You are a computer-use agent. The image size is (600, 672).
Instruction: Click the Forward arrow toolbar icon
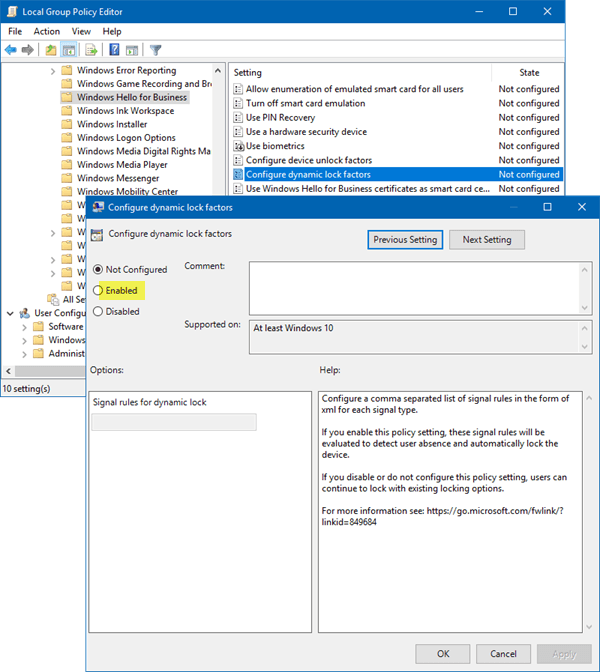28,50
